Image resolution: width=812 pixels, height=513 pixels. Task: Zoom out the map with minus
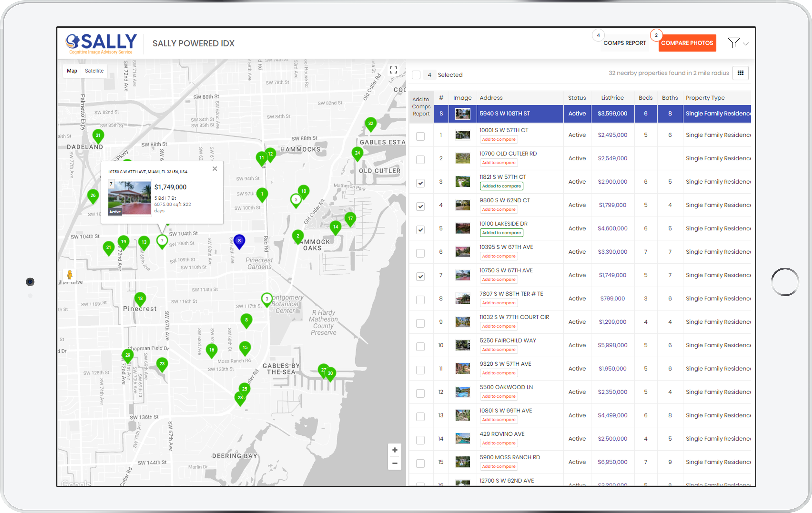pos(395,463)
